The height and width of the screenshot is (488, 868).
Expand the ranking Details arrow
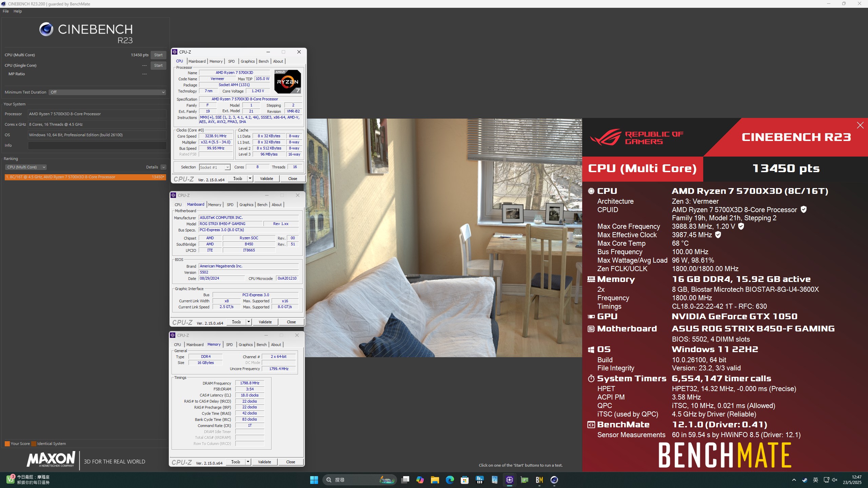(163, 167)
